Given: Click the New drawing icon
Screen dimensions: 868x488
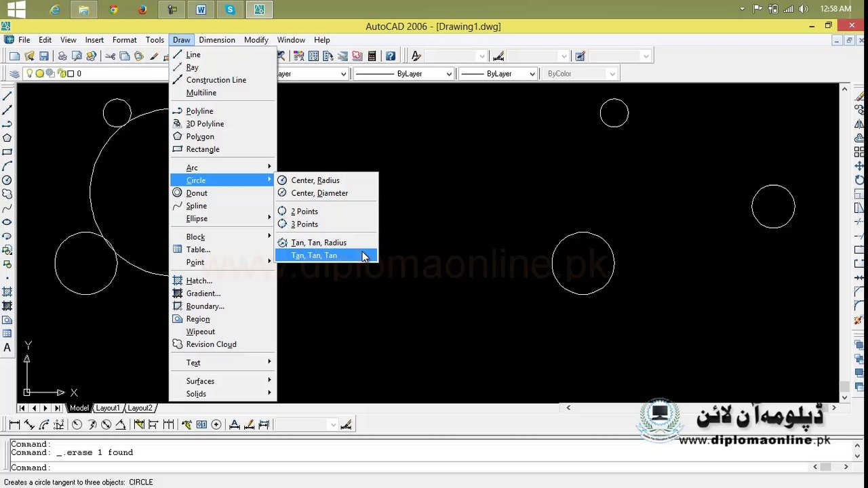Looking at the screenshot, I should coord(14,56).
